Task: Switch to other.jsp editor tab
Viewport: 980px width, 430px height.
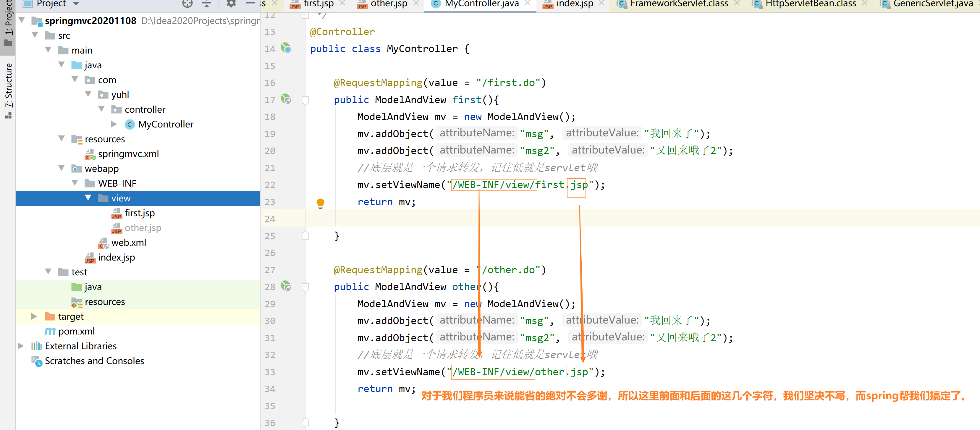Action: point(389,4)
